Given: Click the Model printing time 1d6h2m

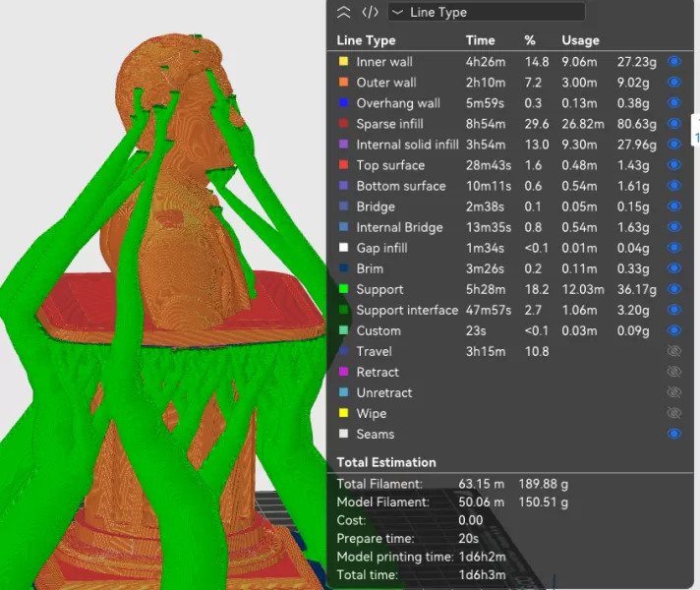Looking at the screenshot, I should tap(482, 557).
